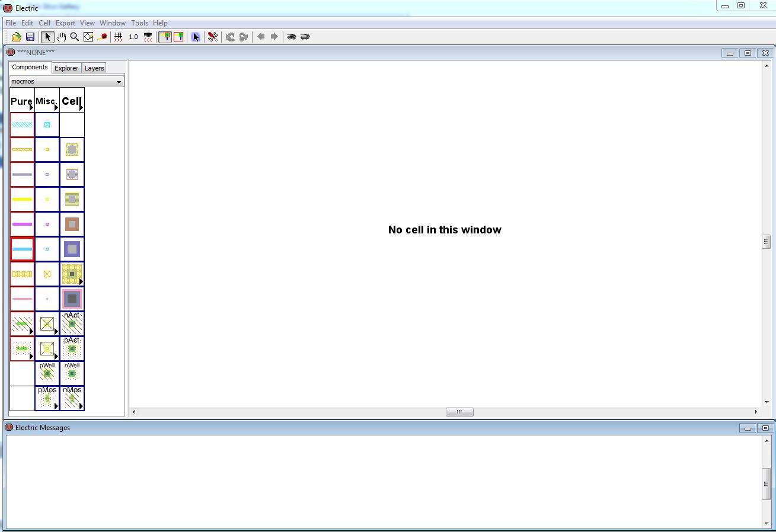This screenshot has height=532, width=776.
Task: Open the green arc with diagonal hatching popup
Action: click(23, 324)
